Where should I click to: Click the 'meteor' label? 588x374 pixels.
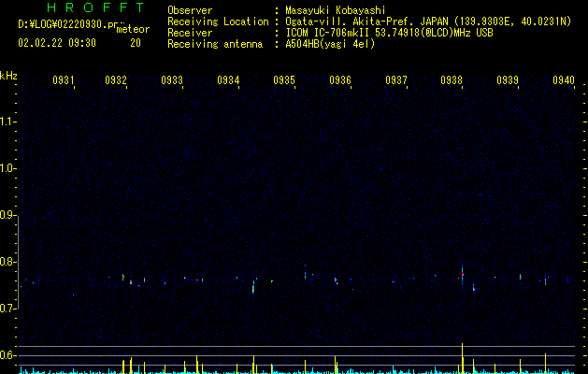click(x=133, y=29)
